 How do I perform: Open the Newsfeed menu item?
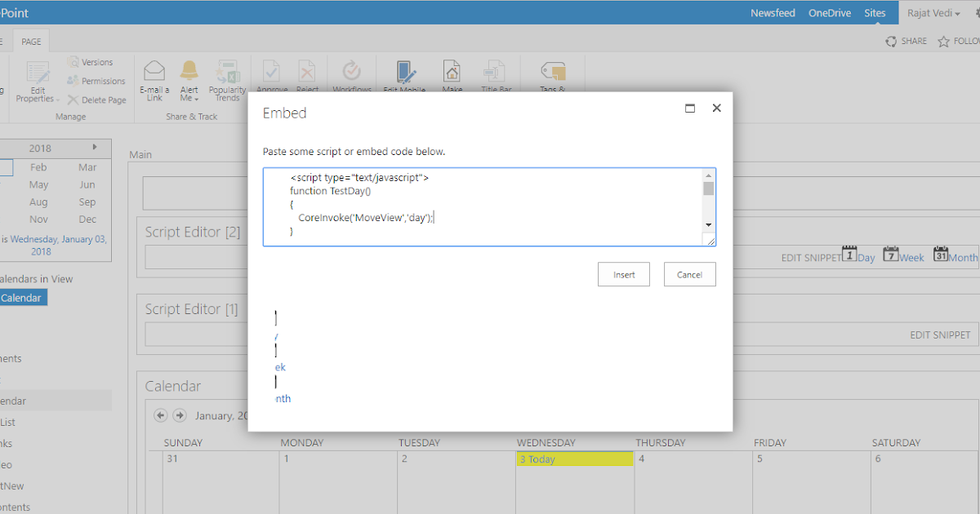tap(773, 12)
